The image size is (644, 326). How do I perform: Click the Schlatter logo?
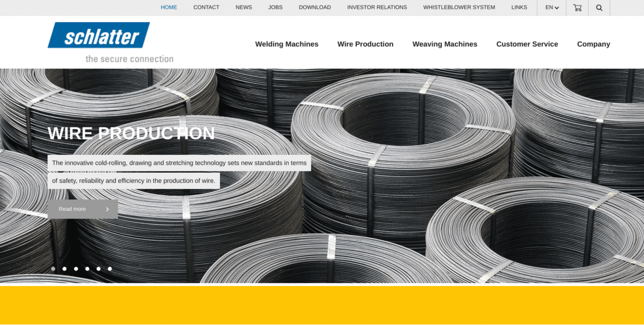coord(99,36)
